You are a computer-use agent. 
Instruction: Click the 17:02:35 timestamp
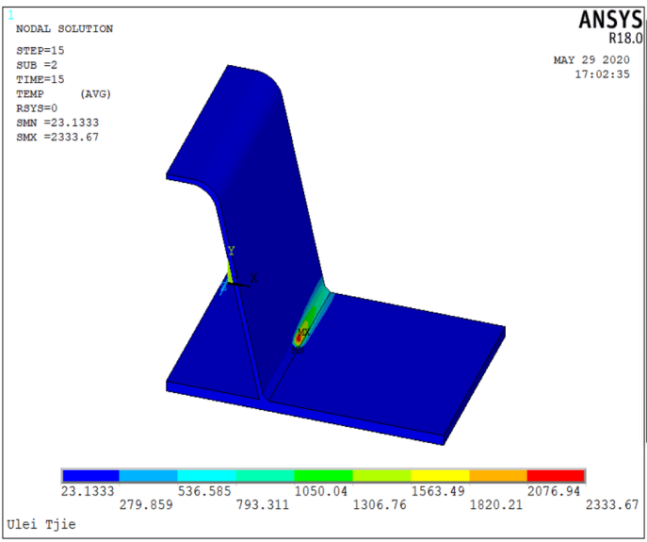click(602, 75)
